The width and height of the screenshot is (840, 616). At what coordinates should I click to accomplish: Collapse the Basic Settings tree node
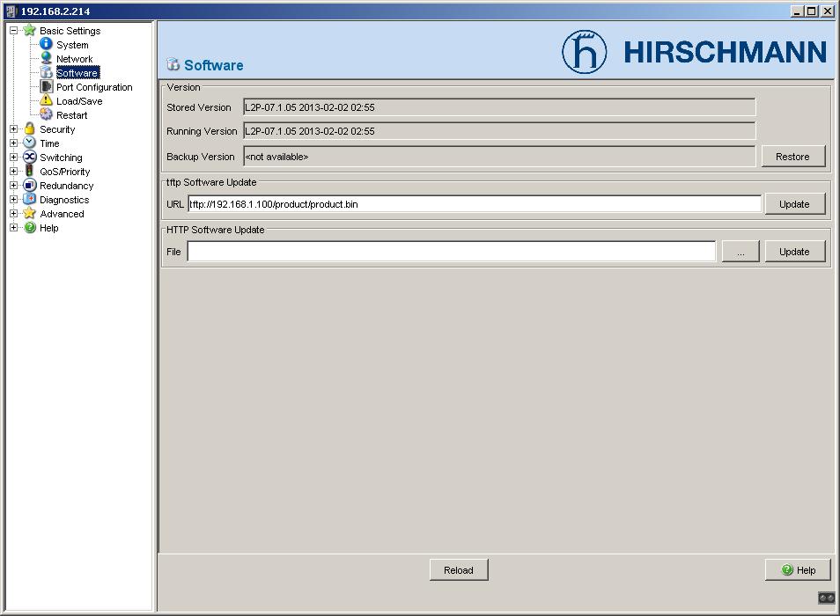point(13,31)
